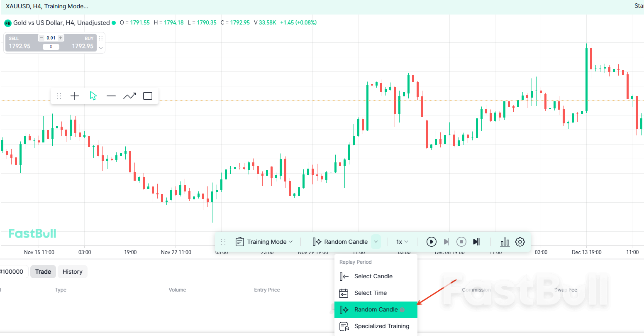
Task: Select the crosshair tool
Action: click(75, 96)
